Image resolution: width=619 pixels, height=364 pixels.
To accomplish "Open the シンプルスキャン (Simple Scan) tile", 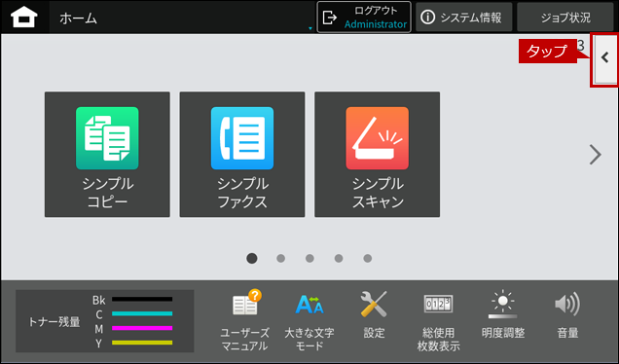I will [x=377, y=155].
